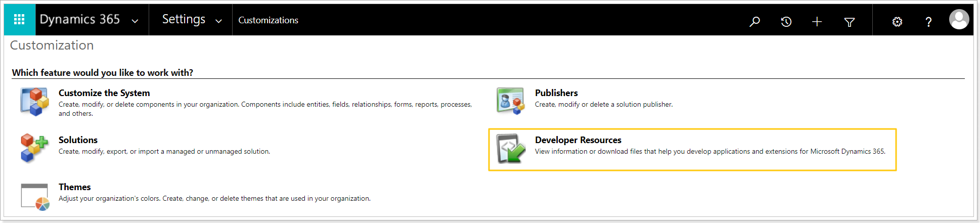Open the app launcher waffle icon
980x223 pixels.
pyautogui.click(x=19, y=20)
